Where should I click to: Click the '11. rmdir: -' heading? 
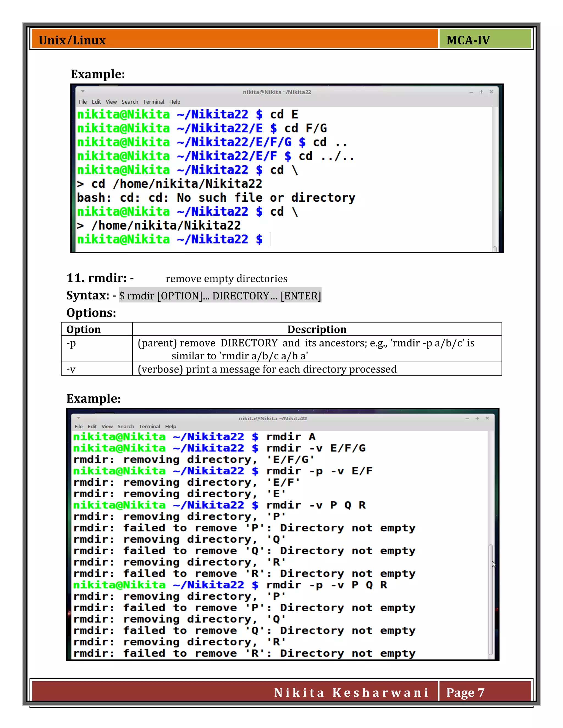(x=100, y=278)
